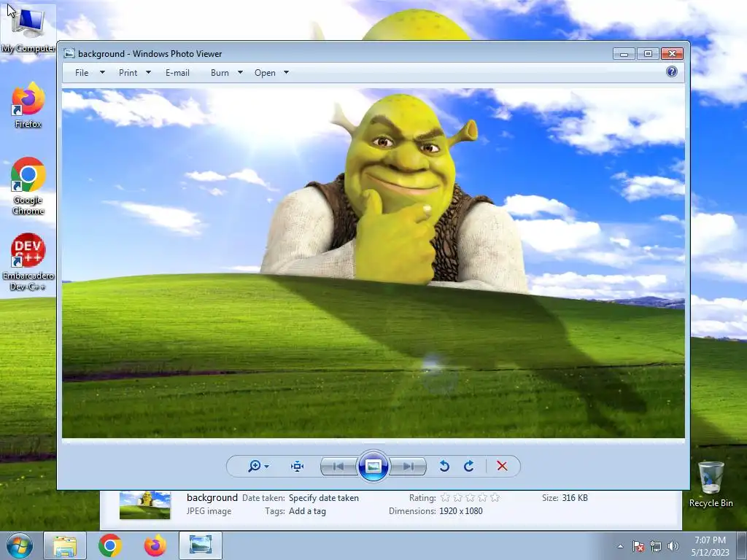
Task: Open Photo Viewer help question mark
Action: coord(672,72)
